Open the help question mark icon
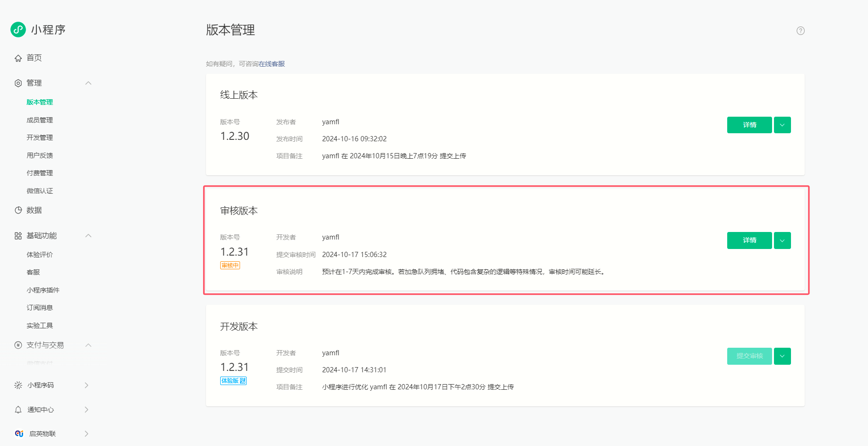This screenshot has height=446, width=868. (800, 31)
